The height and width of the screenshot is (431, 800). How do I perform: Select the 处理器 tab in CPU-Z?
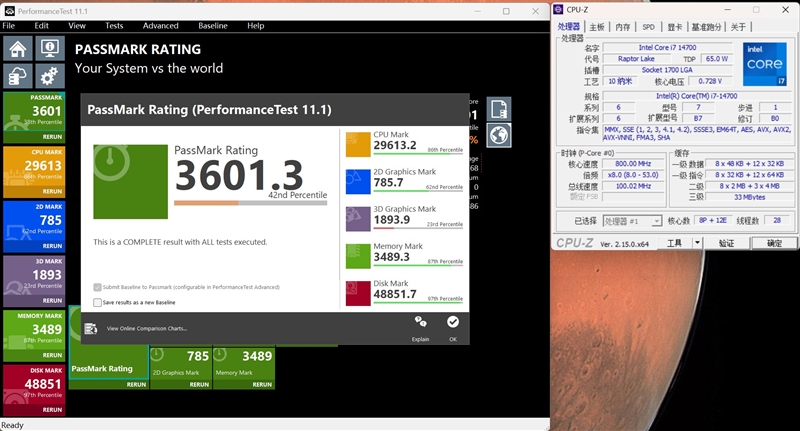[x=568, y=27]
